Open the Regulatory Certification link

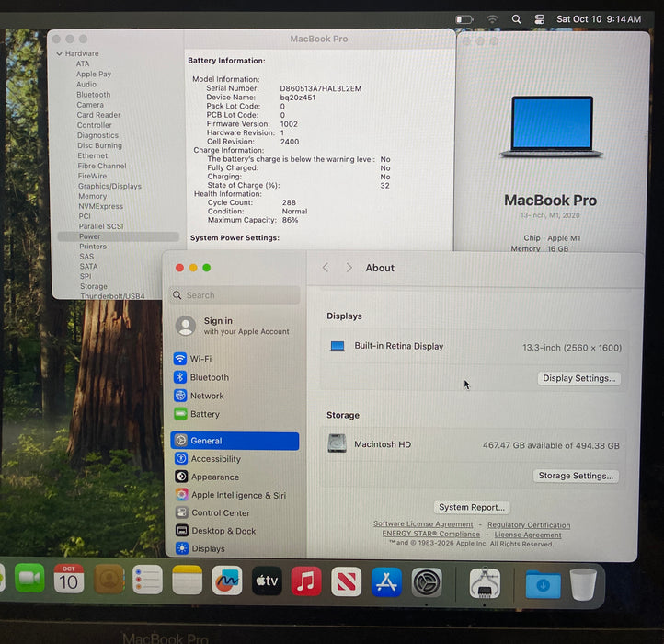tap(529, 524)
